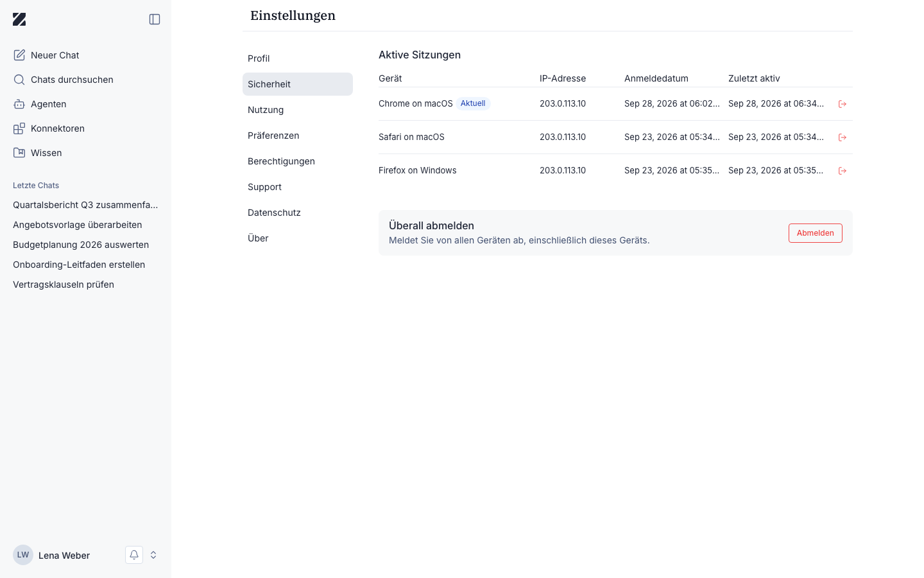
Task: Sign out the Firefox on Windows session
Action: point(843,171)
